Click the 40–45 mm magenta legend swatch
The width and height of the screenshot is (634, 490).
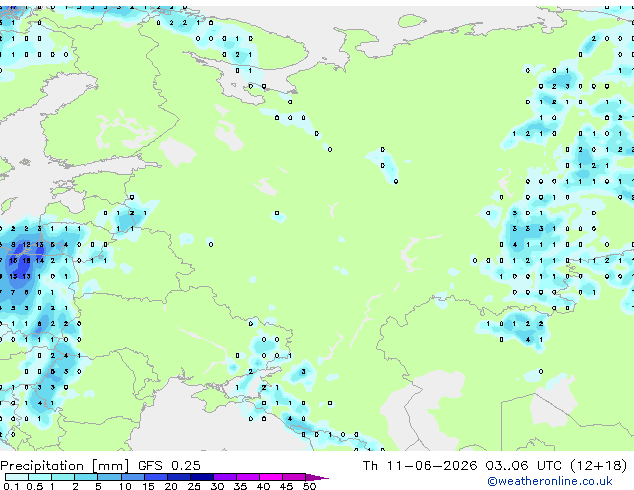pyautogui.click(x=271, y=477)
